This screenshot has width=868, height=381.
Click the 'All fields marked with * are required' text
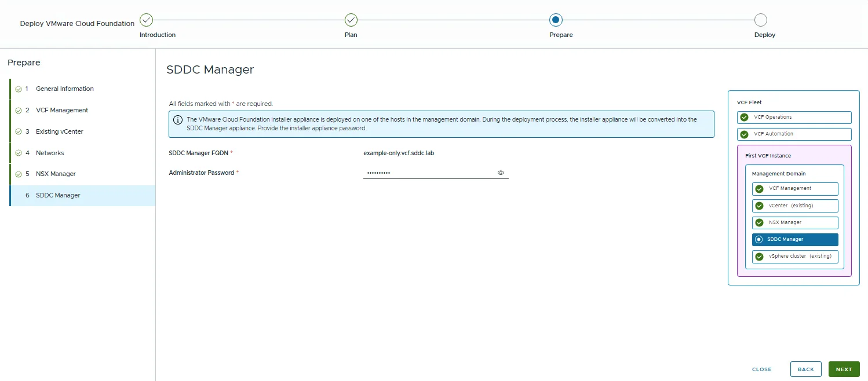click(x=221, y=104)
